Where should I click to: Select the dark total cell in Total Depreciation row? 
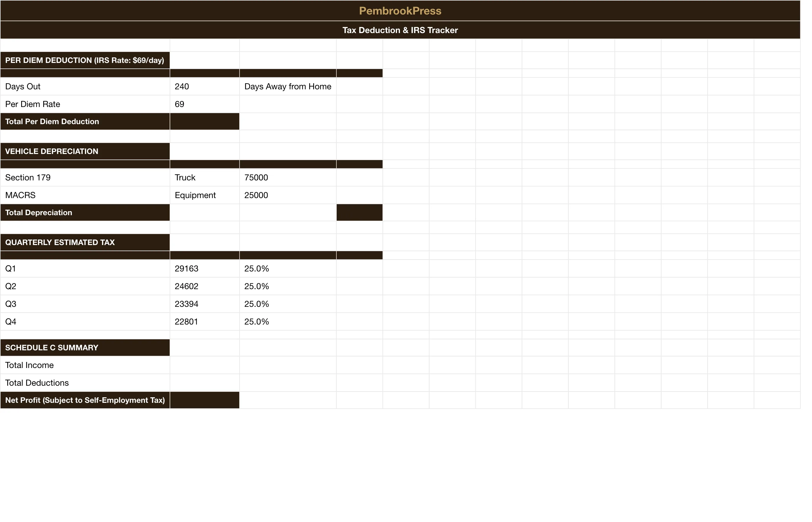pos(360,213)
